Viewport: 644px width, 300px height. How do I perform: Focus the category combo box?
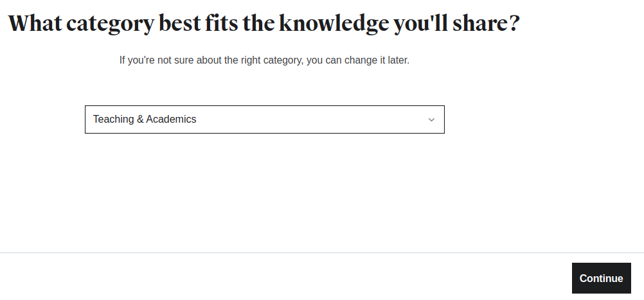pos(264,119)
